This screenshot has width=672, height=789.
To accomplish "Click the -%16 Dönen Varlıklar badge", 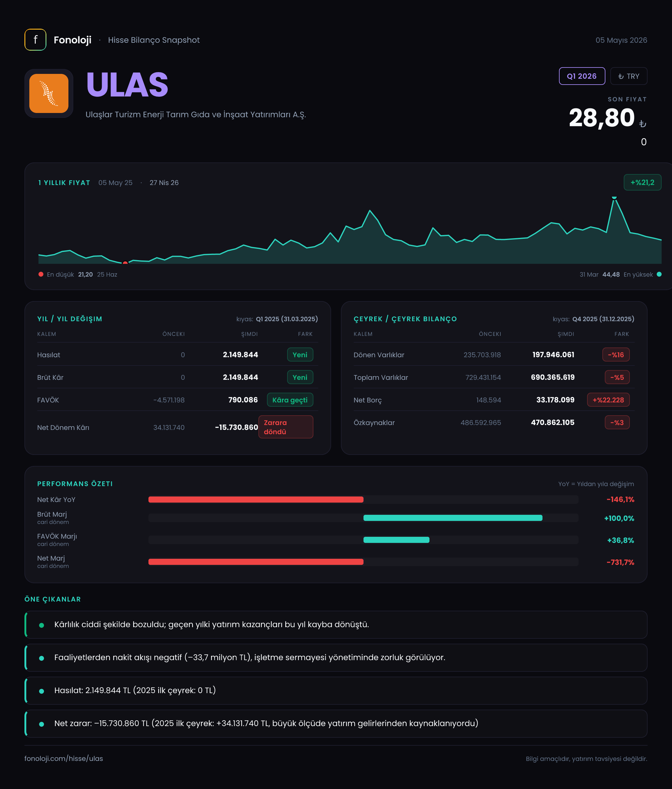I will tap(615, 355).
